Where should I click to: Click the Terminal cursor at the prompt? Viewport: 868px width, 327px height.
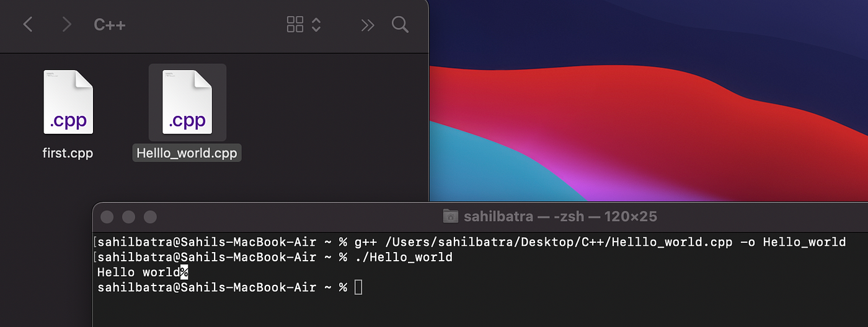click(358, 287)
